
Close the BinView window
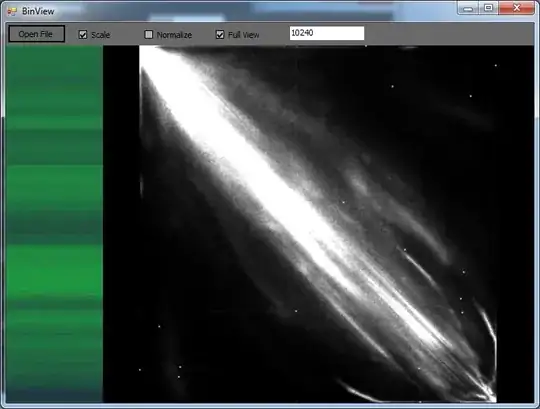pos(517,8)
